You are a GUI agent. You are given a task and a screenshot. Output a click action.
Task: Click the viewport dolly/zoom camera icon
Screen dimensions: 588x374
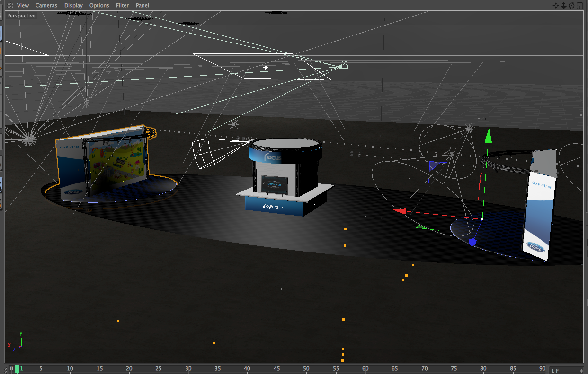tap(563, 5)
